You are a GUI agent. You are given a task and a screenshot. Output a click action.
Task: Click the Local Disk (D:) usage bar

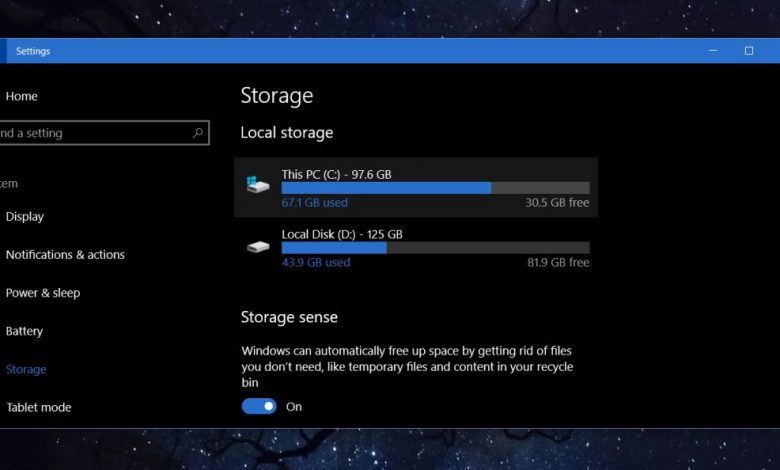coord(435,248)
